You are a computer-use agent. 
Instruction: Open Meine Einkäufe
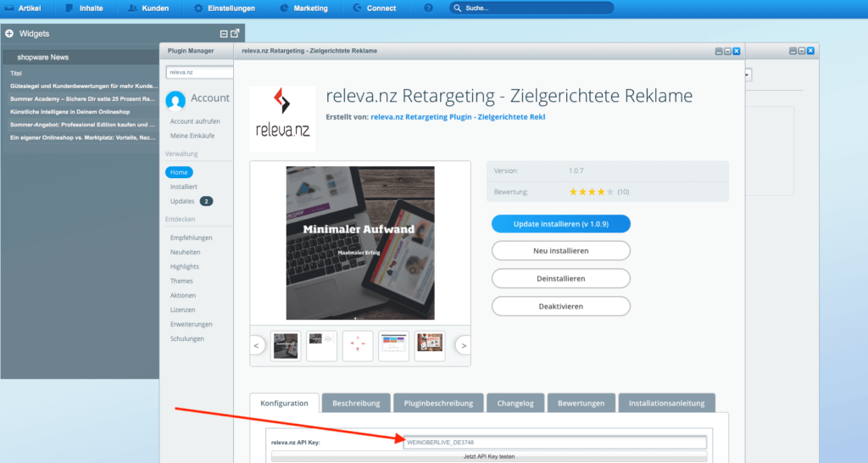(192, 136)
